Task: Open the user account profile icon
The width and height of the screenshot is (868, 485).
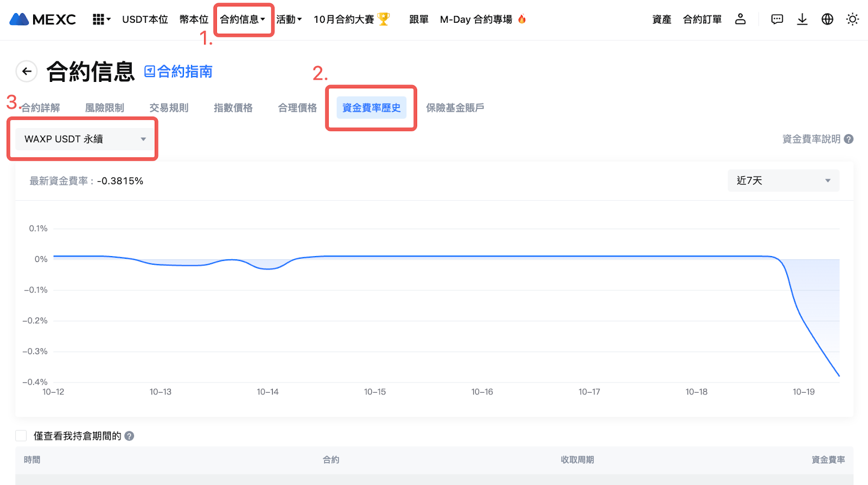Action: coord(740,20)
